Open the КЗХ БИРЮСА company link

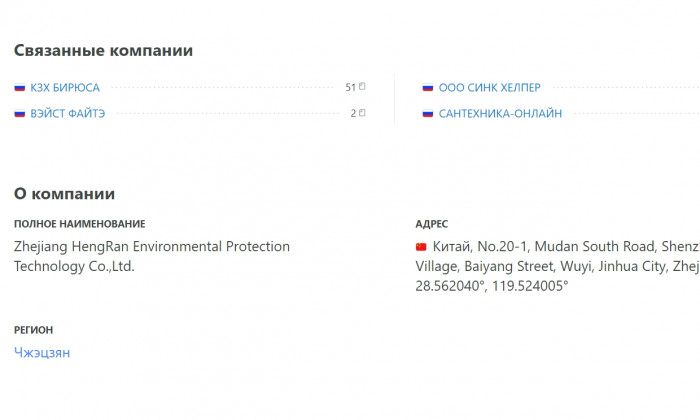pos(65,87)
